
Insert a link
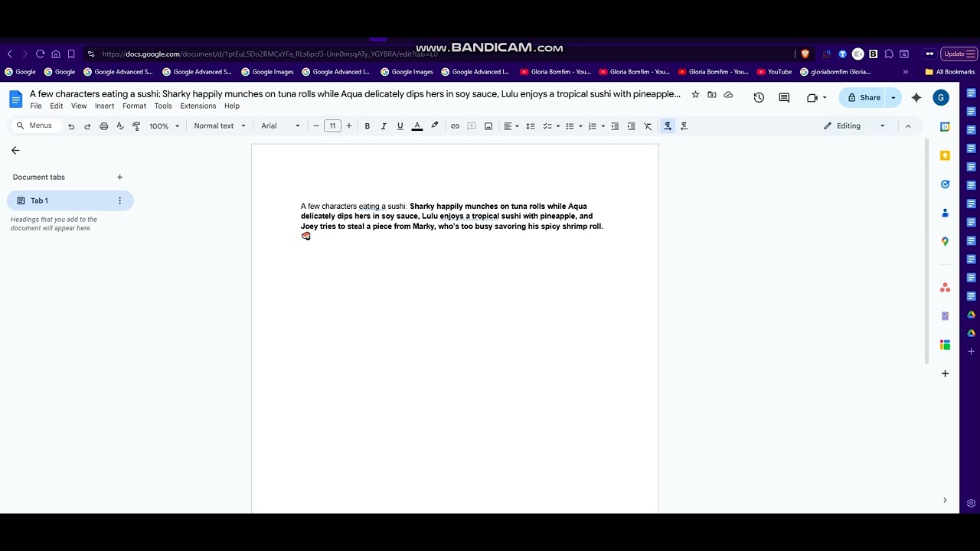(x=455, y=126)
